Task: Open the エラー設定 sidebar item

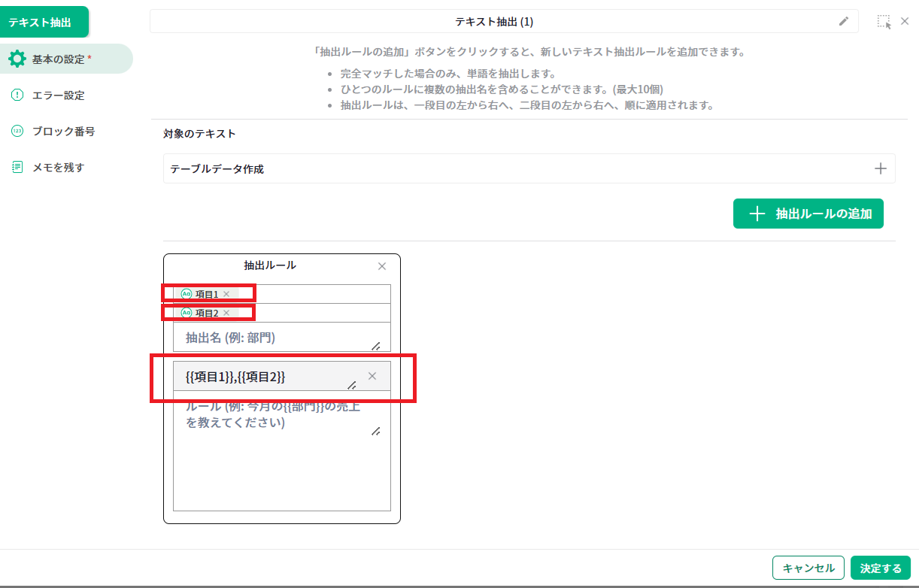Action: click(x=58, y=95)
